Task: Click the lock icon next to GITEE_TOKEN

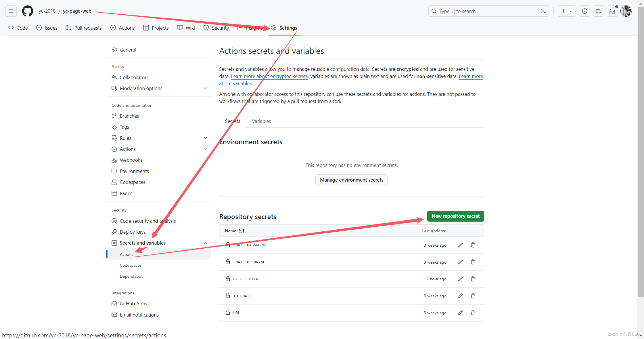Action: [228, 279]
